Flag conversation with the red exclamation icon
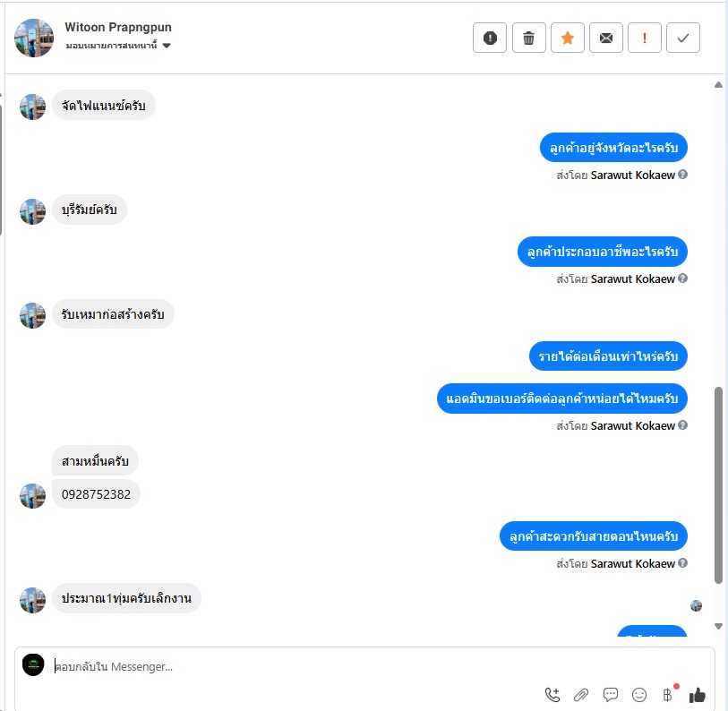The height and width of the screenshot is (711, 728). click(645, 38)
